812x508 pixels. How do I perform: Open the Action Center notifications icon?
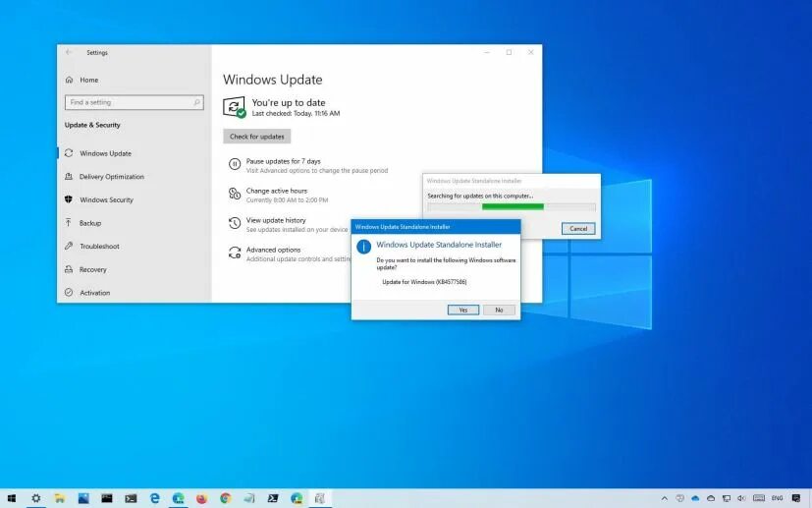(x=796, y=498)
